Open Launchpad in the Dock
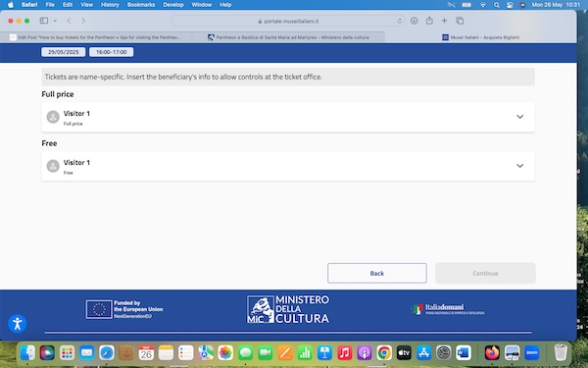Screen dimensions: 588x368 pos(67,353)
